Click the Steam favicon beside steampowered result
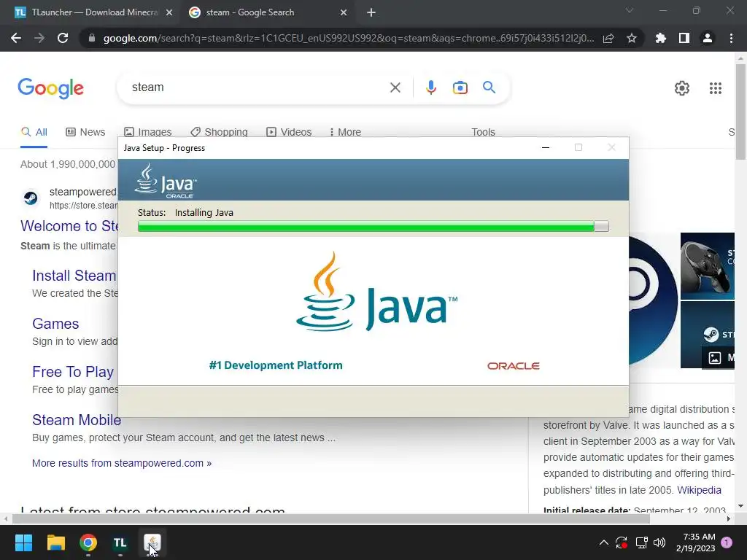 coord(31,198)
